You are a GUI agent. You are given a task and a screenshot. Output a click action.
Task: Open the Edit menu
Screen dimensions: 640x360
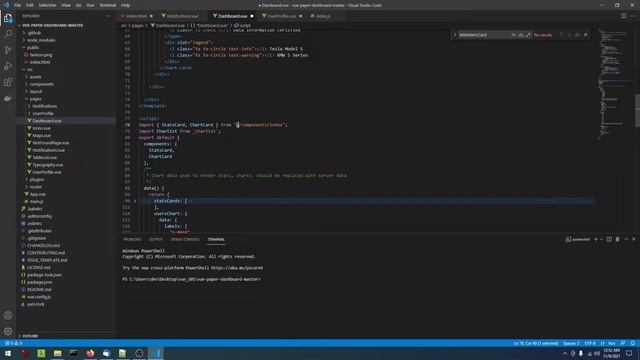(x=30, y=5)
